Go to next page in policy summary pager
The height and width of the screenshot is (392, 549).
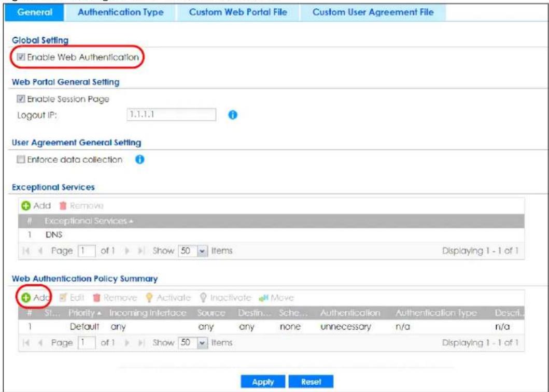pyautogui.click(x=127, y=343)
